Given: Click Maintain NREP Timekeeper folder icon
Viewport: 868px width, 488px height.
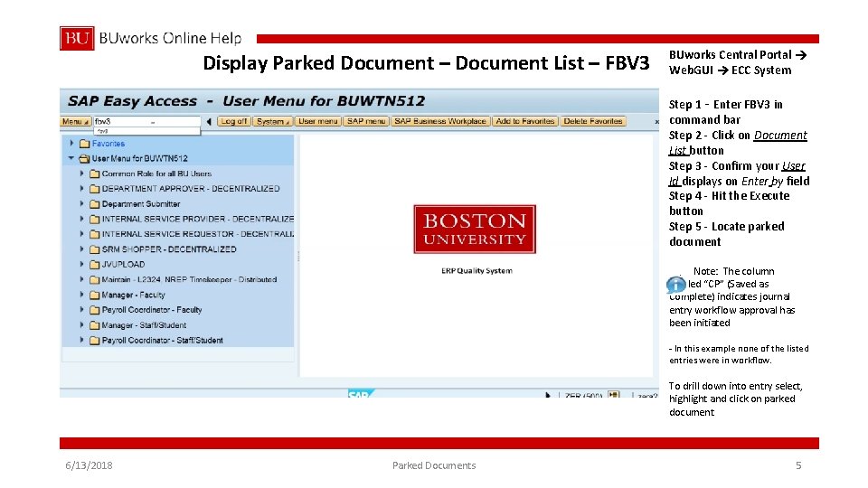Looking at the screenshot, I should click(95, 280).
